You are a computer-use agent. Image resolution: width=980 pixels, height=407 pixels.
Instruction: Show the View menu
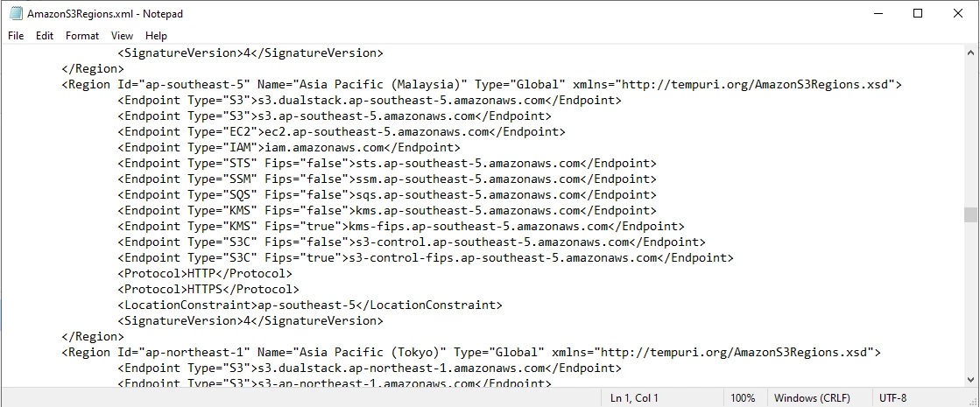point(123,36)
